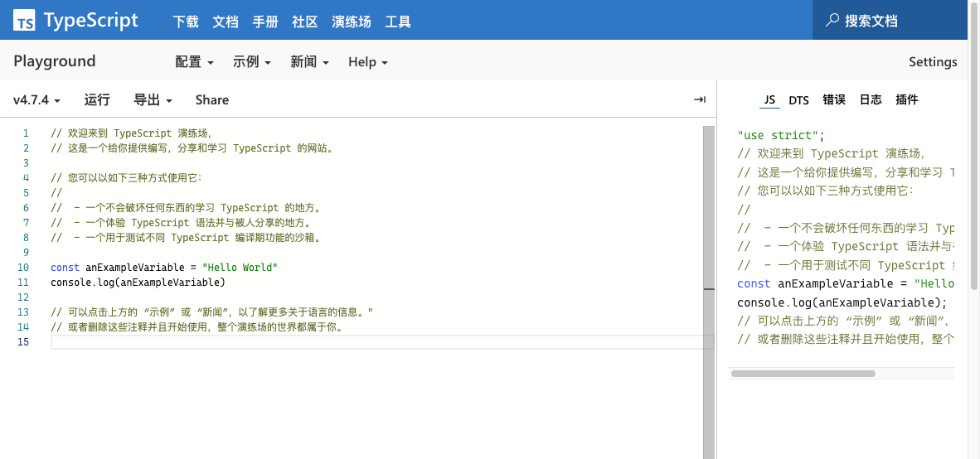Viewport: 980px width, 459px height.
Task: Click the output panel horizontal scrollbar
Action: click(803, 374)
